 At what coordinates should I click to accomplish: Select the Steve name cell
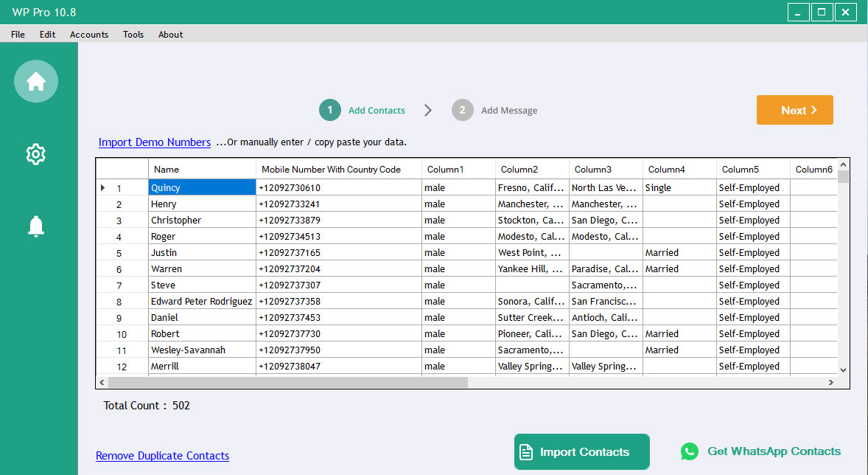click(x=202, y=285)
